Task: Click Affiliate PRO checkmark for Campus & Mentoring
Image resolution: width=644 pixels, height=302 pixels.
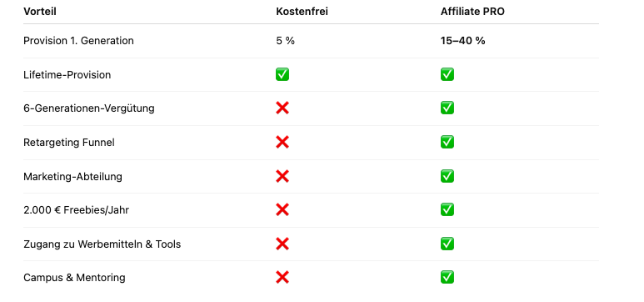Action: (x=447, y=277)
